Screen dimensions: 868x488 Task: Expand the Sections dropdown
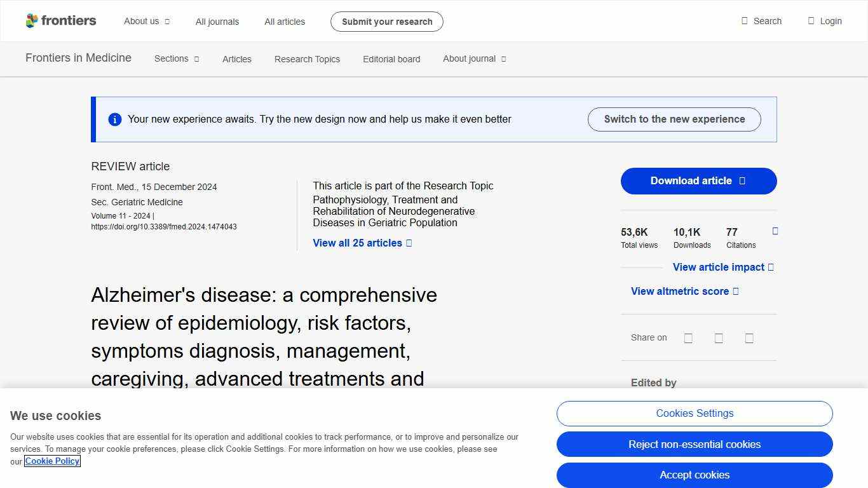pyautogui.click(x=176, y=58)
